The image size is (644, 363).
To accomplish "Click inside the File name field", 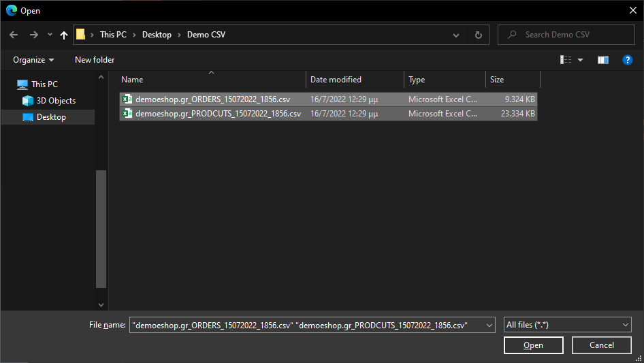I will click(306, 326).
